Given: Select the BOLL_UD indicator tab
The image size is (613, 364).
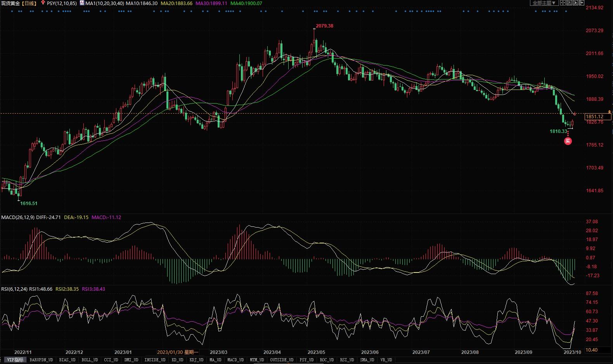Looking at the screenshot, I should pyautogui.click(x=90, y=360).
